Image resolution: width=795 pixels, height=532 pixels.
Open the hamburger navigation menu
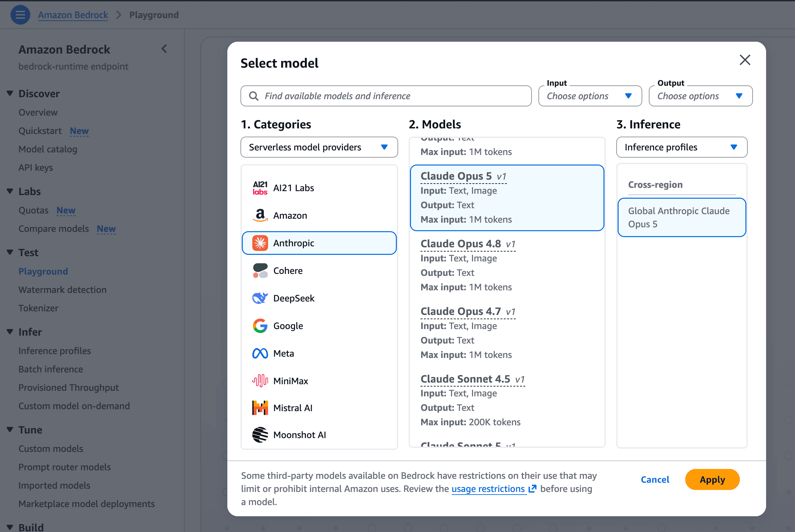point(20,15)
